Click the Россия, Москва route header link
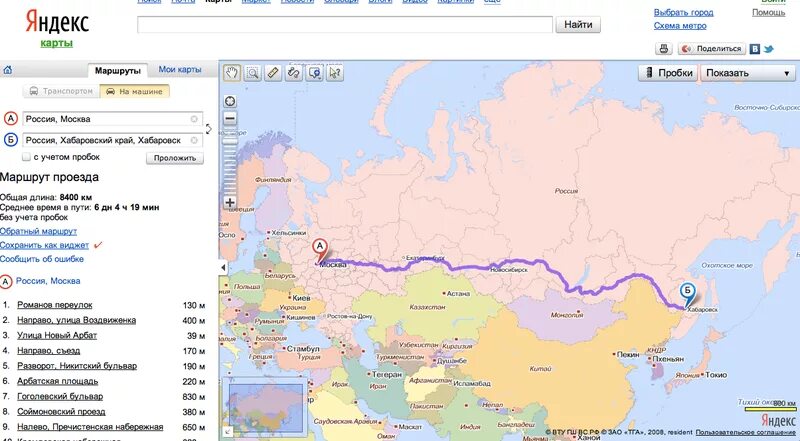Image resolution: width=800 pixels, height=441 pixels. point(48,281)
